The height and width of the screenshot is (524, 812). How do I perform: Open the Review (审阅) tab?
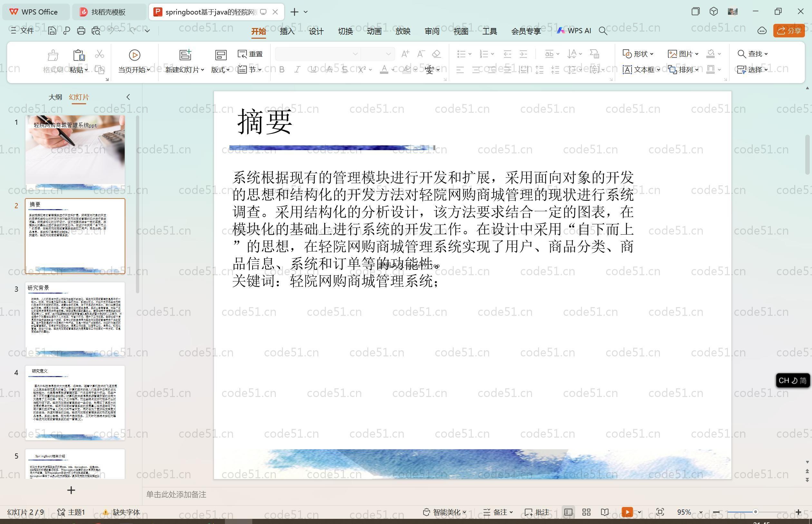coord(432,31)
